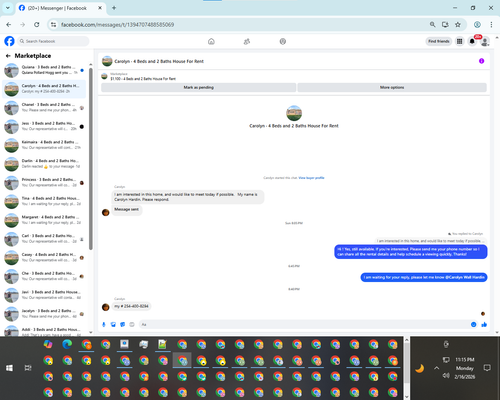
Task: Open the $1,100 listing link under Marketplace
Action: click(143, 79)
